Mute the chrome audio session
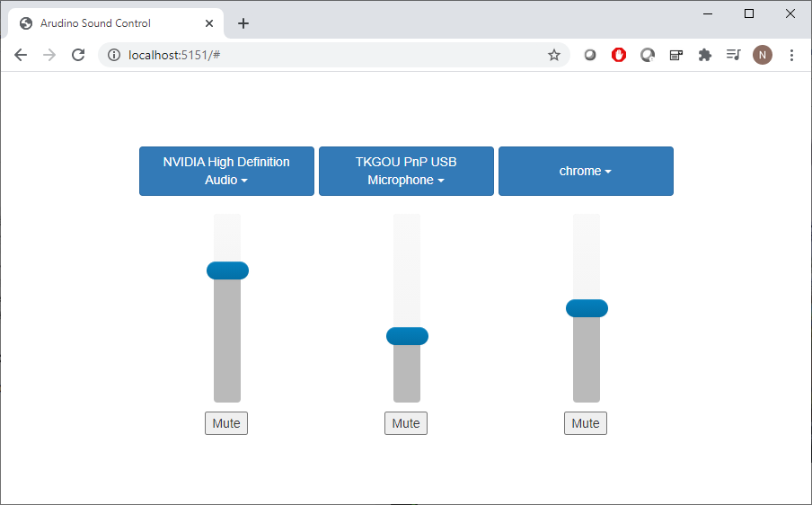 click(586, 423)
